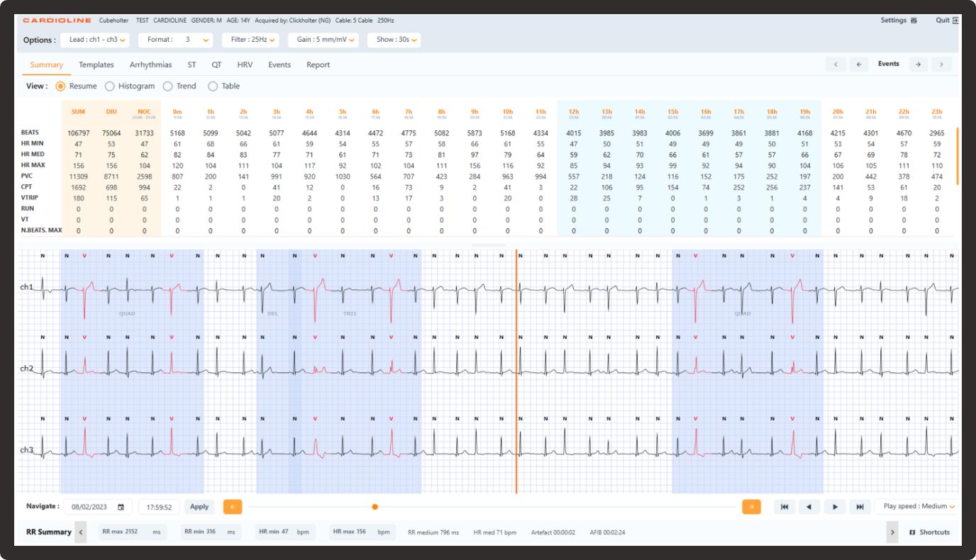Switch to the Arrhythmias tab
This screenshot has height=560, width=976.
(150, 65)
